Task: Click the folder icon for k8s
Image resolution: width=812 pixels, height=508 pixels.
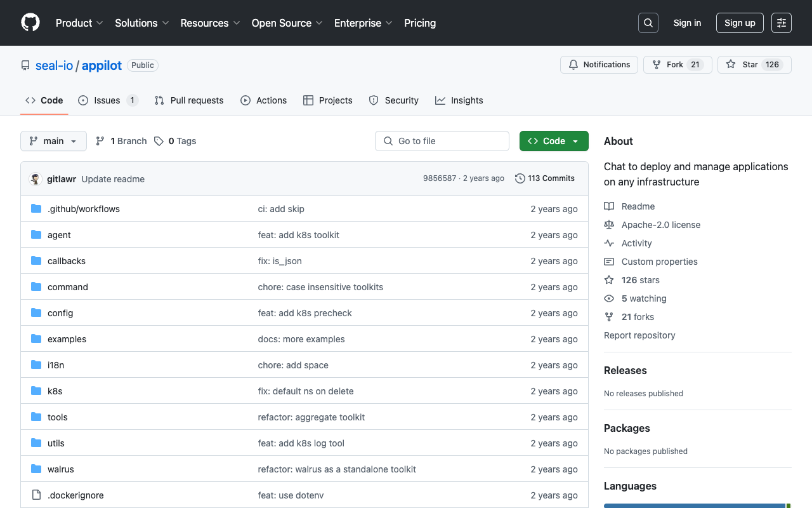Action: 36,391
